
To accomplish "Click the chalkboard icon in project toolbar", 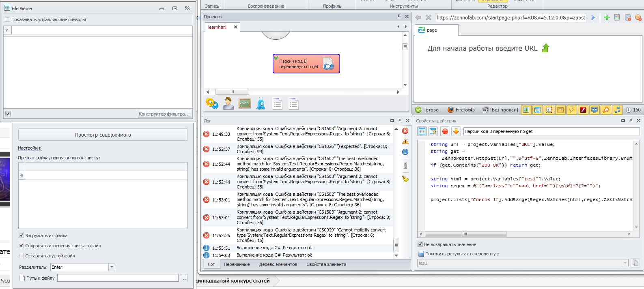I will 245,104.
